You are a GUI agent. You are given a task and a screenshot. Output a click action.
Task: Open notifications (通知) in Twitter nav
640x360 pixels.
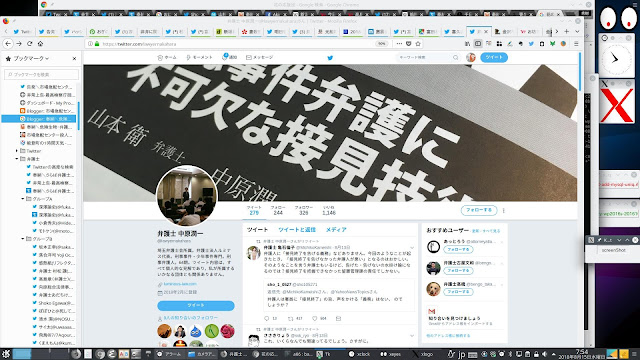coord(229,58)
